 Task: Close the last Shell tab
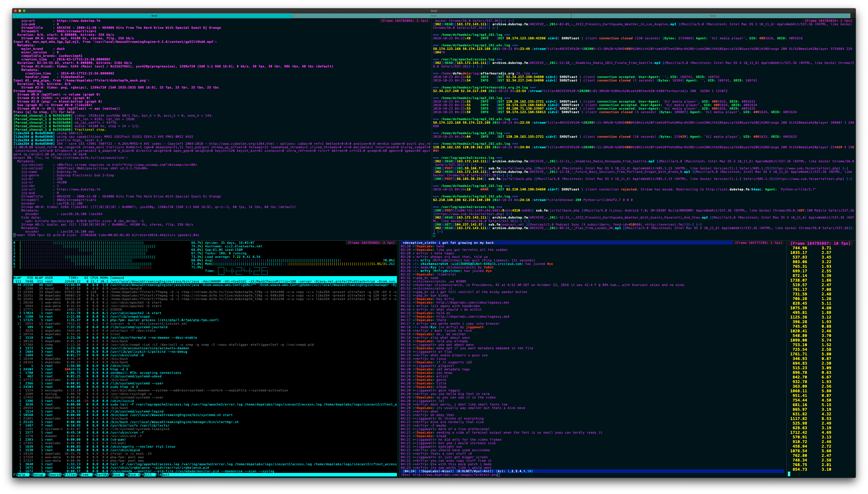tap(574, 16)
